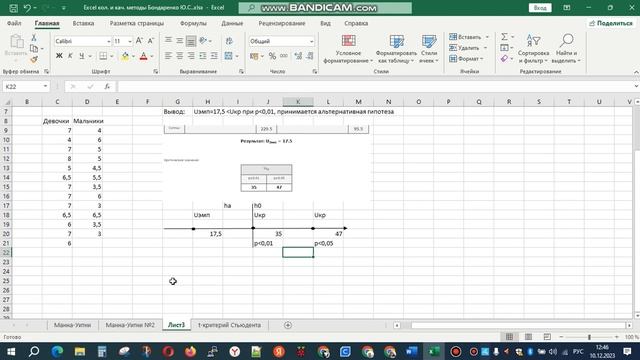Click the Вход sign-in button
Image resolution: width=640 pixels, height=360 pixels.
[540, 8]
